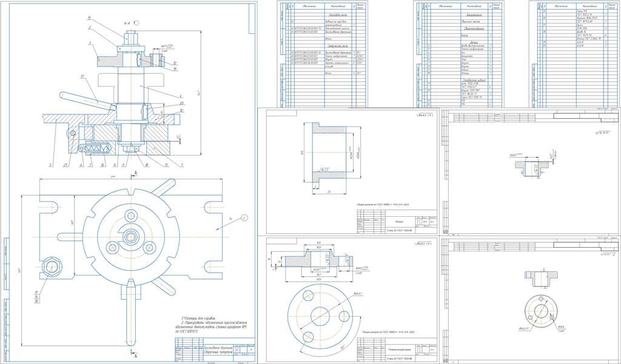The height and width of the screenshot is (364, 621).
Task: Click the A-A section view label
Action: pyautogui.click(x=127, y=24)
